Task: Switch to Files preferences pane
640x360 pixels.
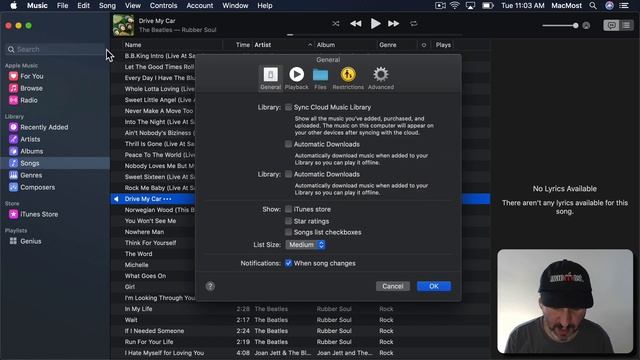Action: point(320,78)
